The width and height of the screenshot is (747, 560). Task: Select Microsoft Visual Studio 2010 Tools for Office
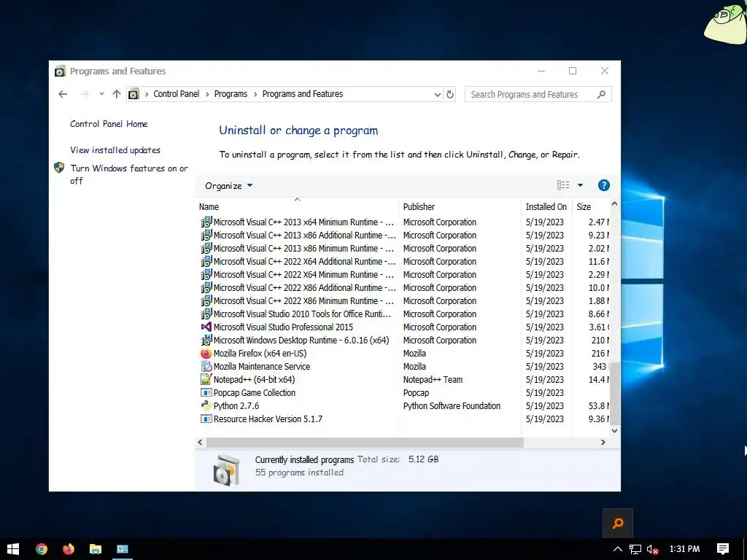click(302, 314)
